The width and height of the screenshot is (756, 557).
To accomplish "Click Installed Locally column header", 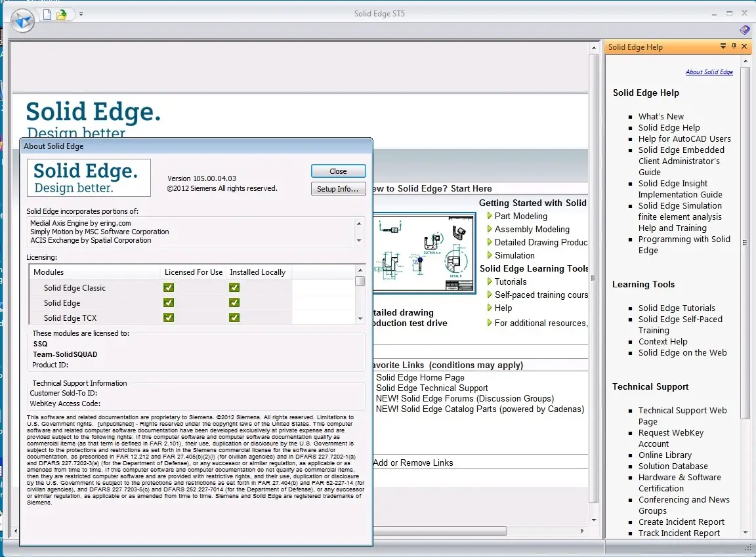I will point(259,272).
